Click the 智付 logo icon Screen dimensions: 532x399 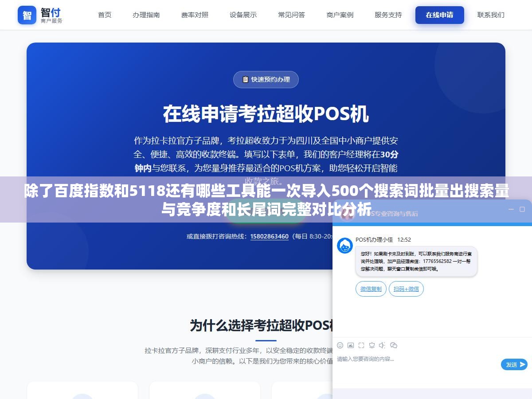coord(27,15)
